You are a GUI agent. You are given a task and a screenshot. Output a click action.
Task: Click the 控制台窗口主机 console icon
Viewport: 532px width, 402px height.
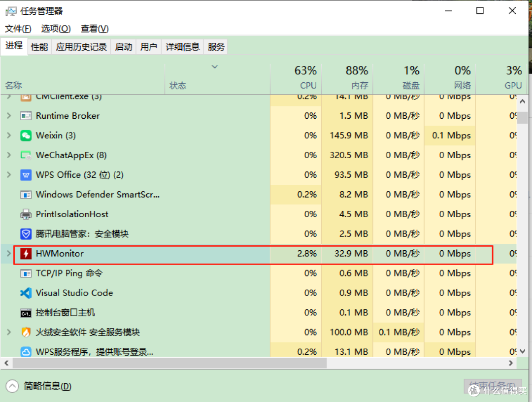pos(26,313)
